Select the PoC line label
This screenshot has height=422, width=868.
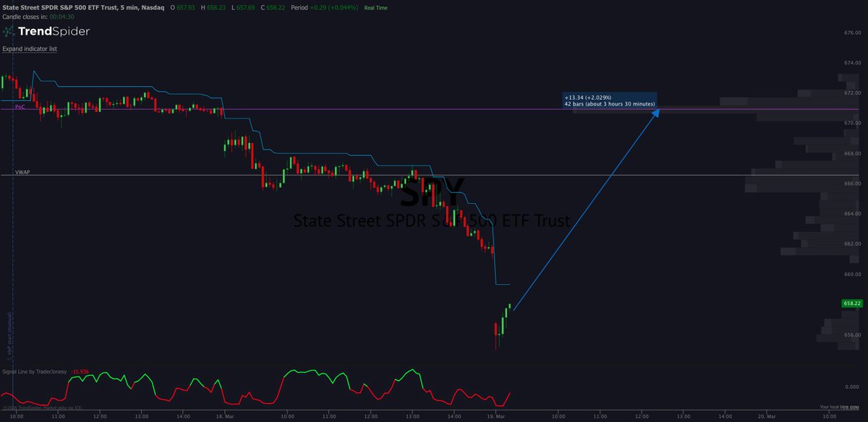pos(20,107)
